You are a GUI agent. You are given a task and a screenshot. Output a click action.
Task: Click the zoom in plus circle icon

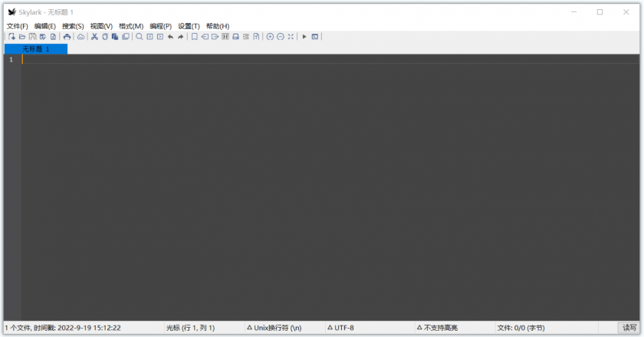click(270, 37)
